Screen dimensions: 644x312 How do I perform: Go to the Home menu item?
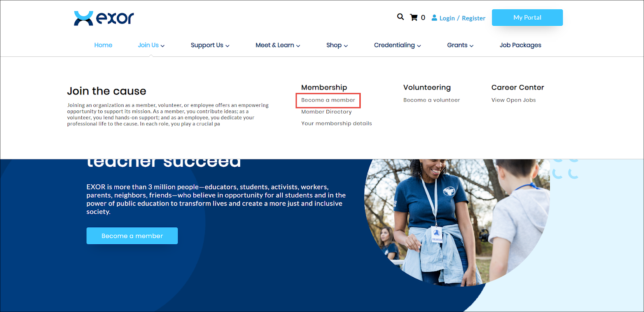(103, 45)
